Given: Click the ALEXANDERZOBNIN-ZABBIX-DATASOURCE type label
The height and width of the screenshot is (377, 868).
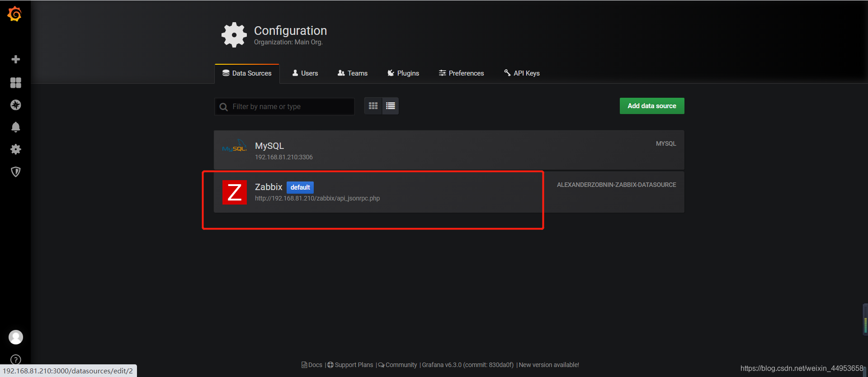Looking at the screenshot, I should click(617, 185).
